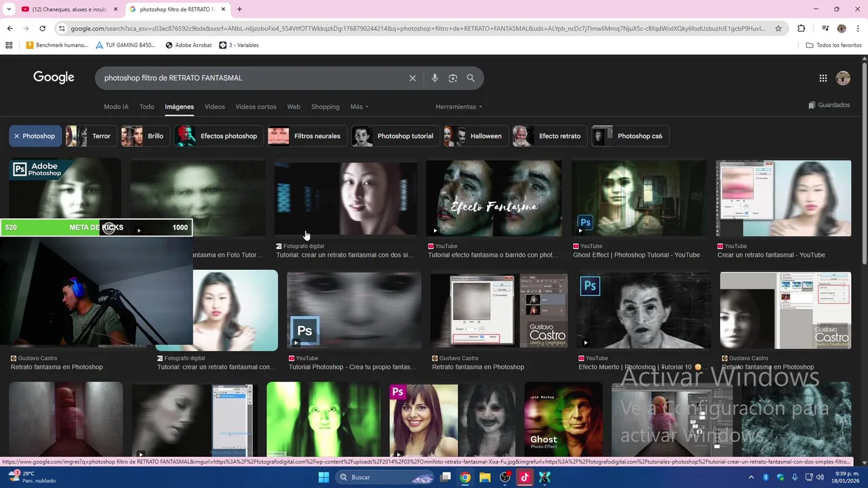This screenshot has height=488, width=868.
Task: Apply the Efectos photoshop chip
Action: [x=218, y=136]
